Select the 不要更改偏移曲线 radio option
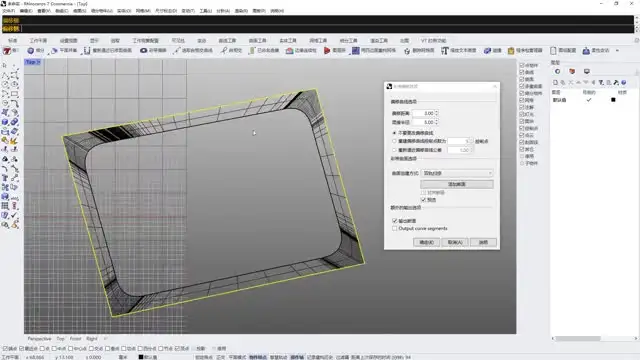This screenshot has width=640, height=360. (394, 133)
